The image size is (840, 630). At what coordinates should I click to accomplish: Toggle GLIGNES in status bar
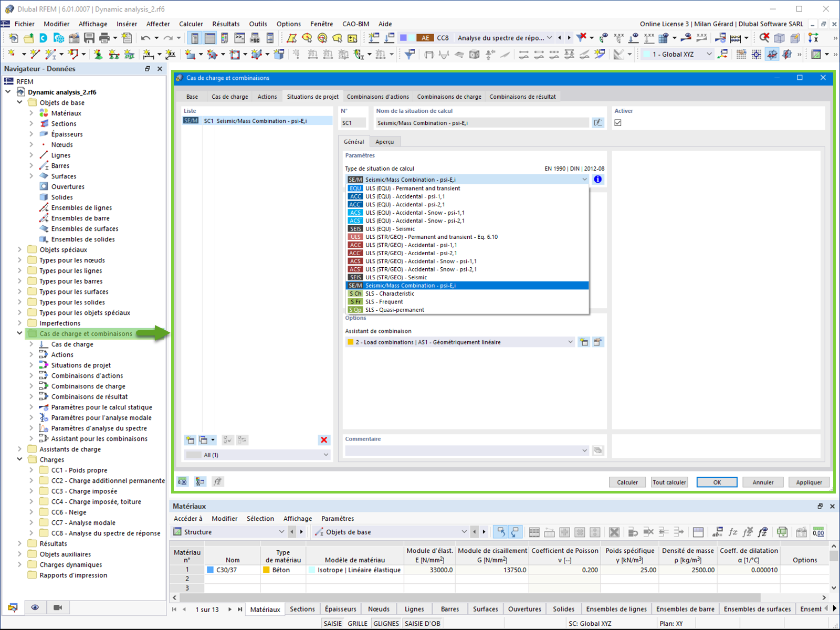[386, 623]
